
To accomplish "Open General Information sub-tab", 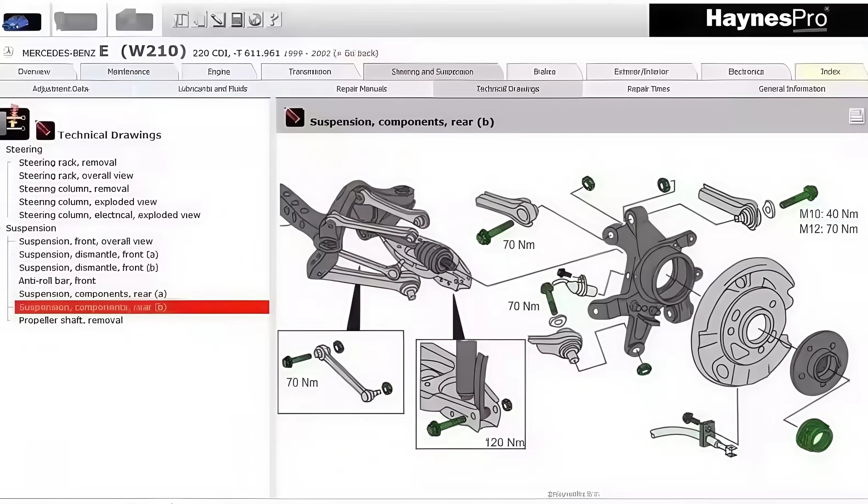I will coord(792,89).
